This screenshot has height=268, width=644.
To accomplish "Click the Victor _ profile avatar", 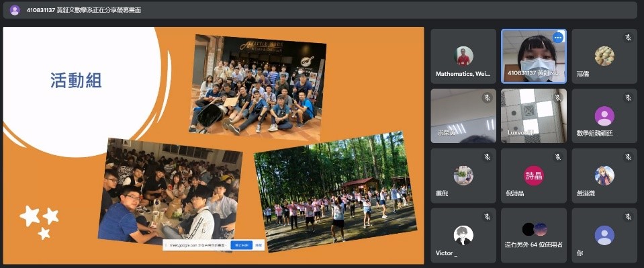I will pos(463,236).
